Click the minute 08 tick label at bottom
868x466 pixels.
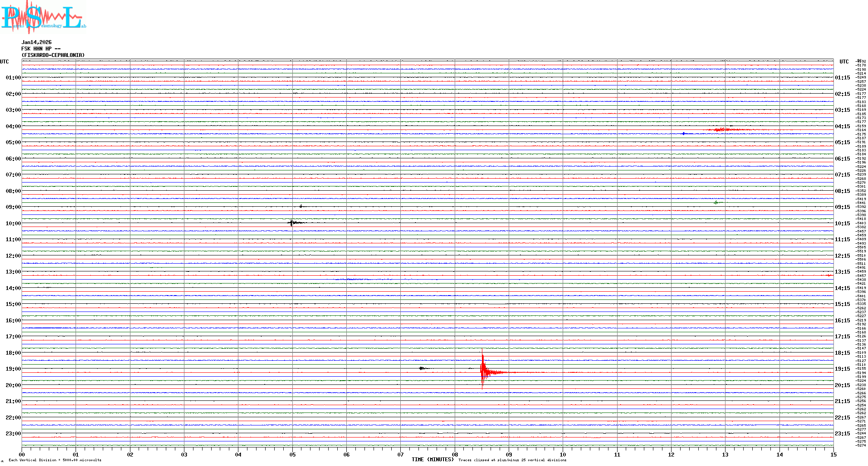click(x=455, y=454)
